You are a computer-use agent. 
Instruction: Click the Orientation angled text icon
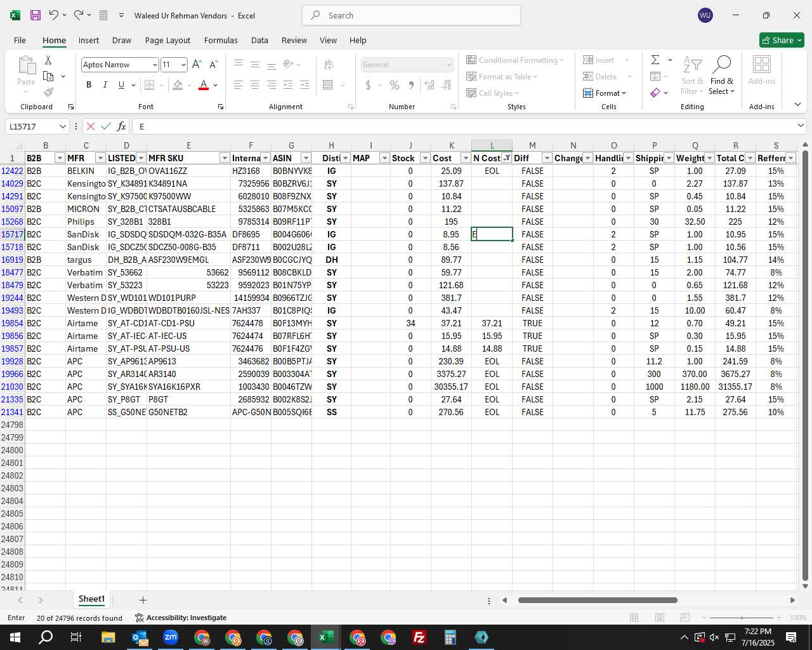[x=288, y=64]
